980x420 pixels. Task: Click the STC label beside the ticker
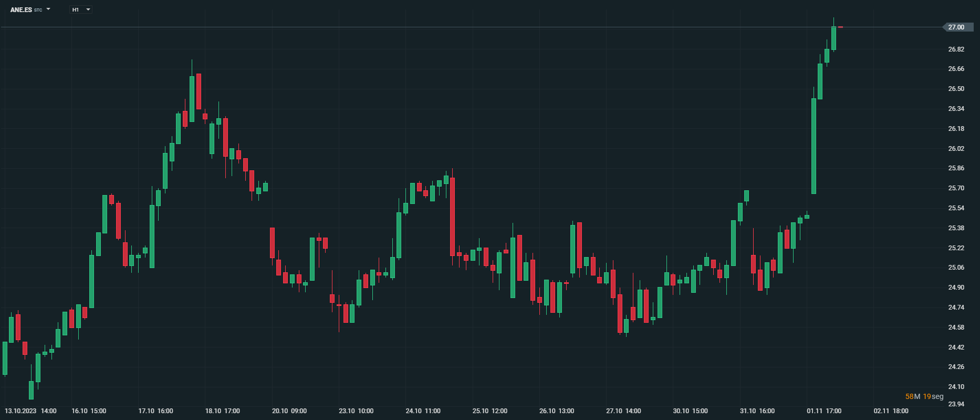pos(38,10)
